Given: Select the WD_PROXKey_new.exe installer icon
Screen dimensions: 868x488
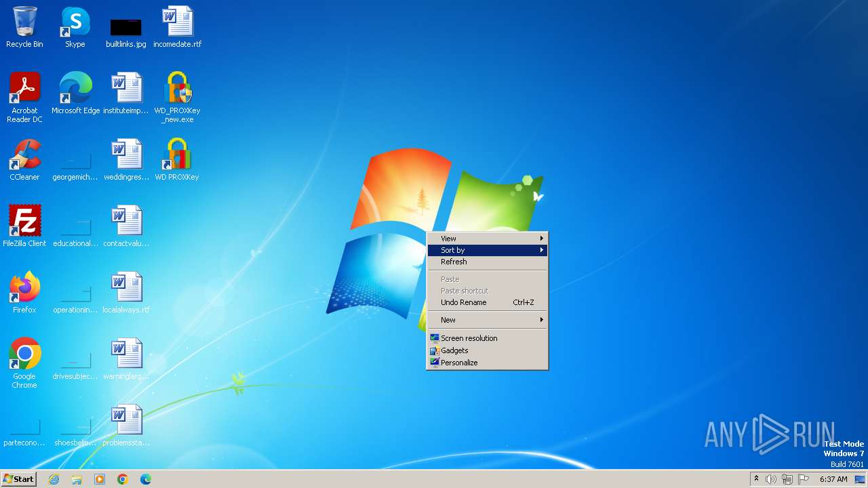Looking at the screenshot, I should coord(177,98).
